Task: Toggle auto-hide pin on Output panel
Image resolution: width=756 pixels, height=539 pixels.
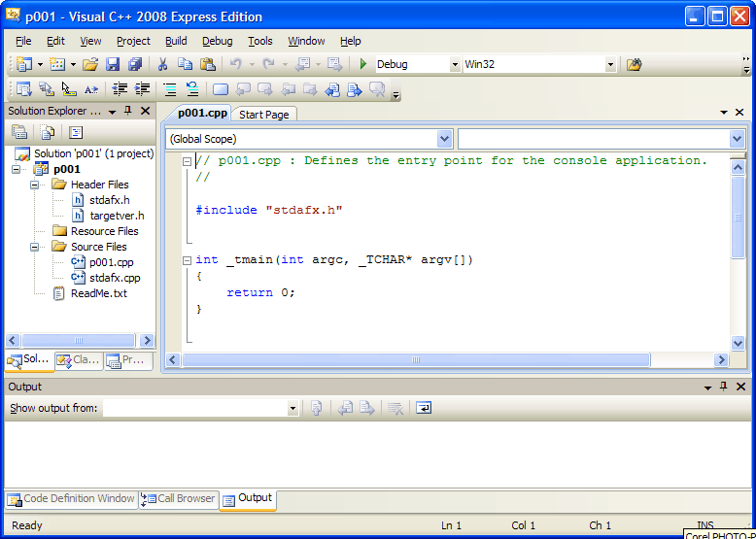Action: pos(721,387)
